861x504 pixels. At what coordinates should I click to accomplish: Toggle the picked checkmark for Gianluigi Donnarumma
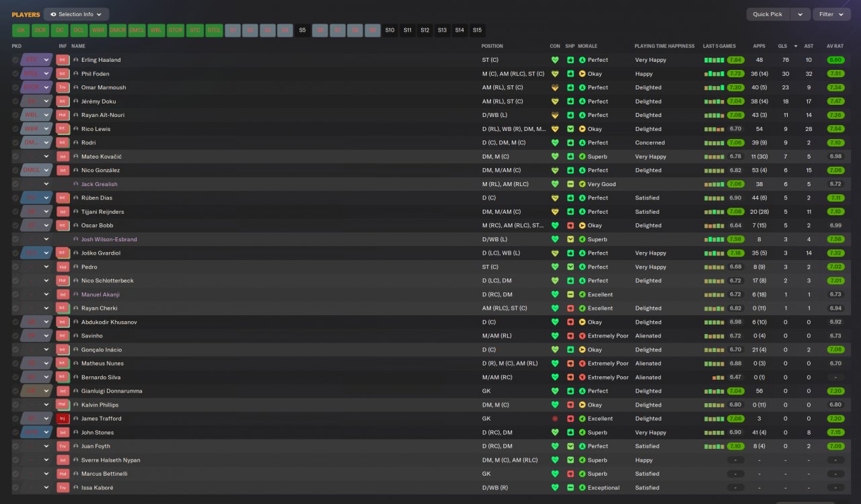(x=15, y=391)
